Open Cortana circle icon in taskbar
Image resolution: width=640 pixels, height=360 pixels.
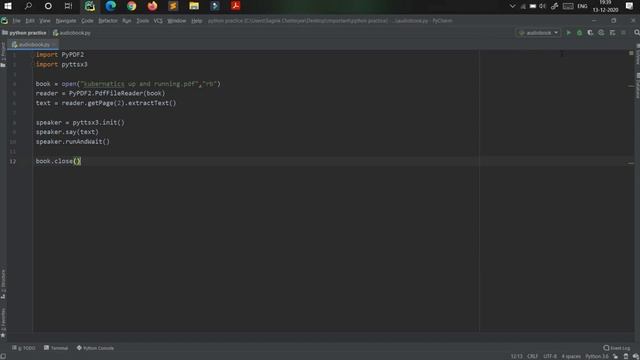point(48,6)
